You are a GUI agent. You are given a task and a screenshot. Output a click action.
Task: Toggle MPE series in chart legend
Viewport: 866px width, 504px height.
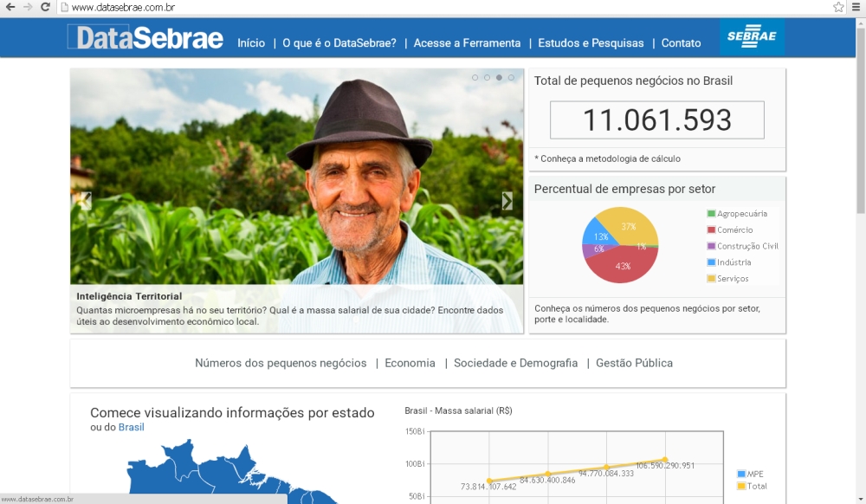coord(750,475)
